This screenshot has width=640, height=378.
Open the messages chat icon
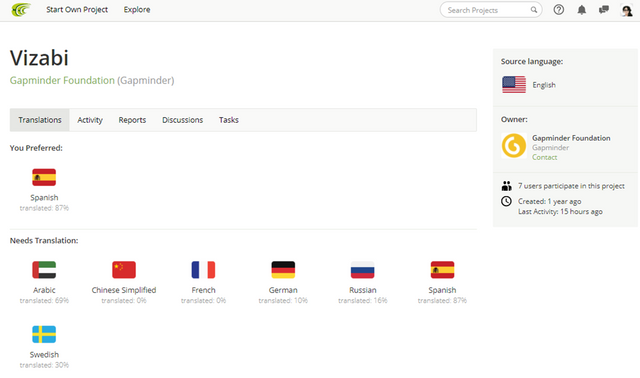(604, 10)
